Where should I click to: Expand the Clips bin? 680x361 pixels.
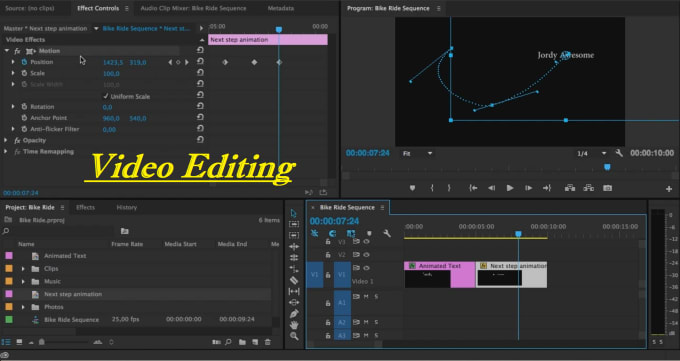[23, 269]
